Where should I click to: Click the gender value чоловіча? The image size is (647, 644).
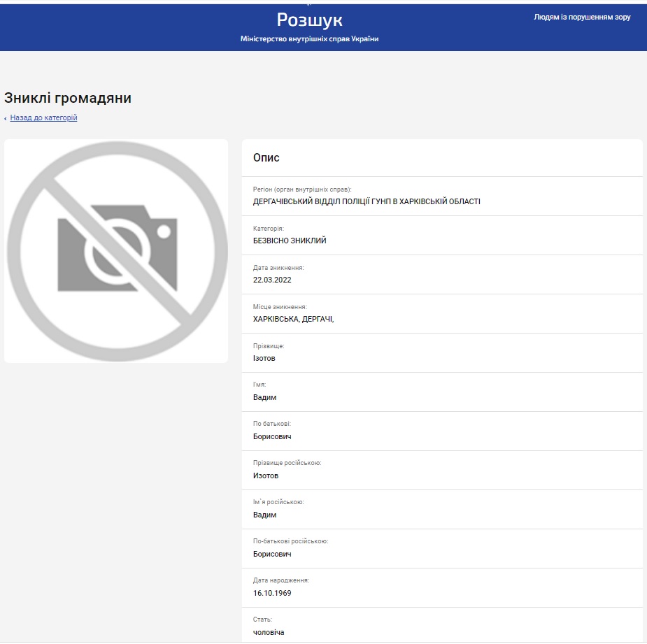pyautogui.click(x=269, y=632)
